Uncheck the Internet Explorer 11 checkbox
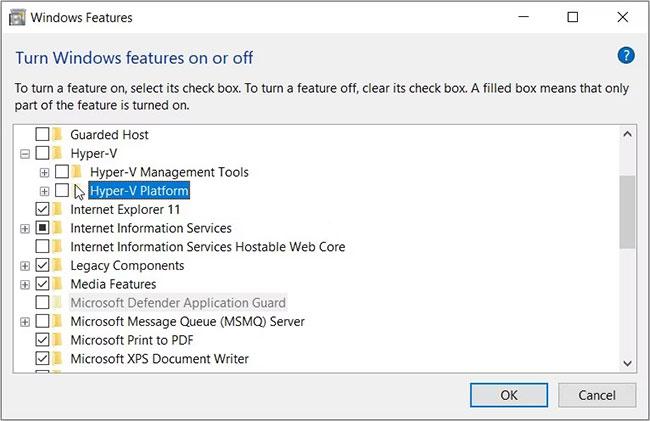 42,210
